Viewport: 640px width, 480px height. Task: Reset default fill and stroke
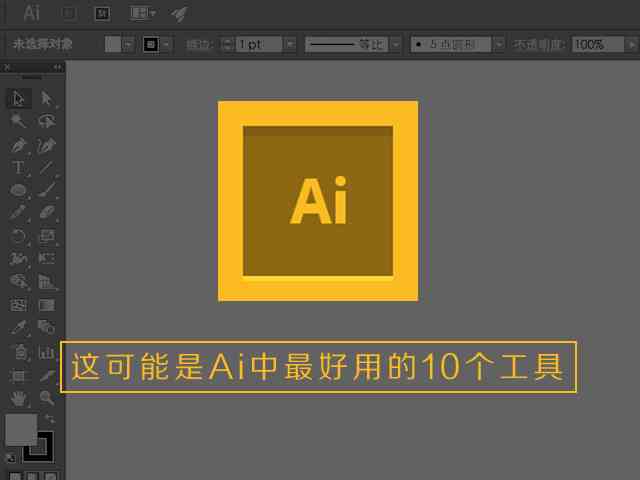click(11, 458)
